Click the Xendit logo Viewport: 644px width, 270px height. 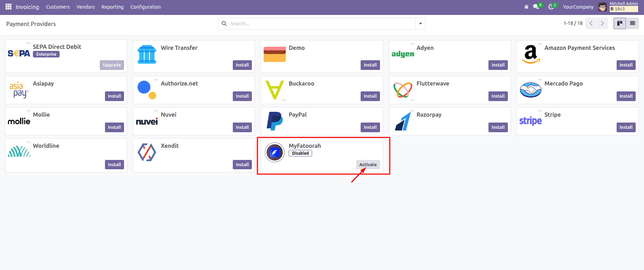147,152
